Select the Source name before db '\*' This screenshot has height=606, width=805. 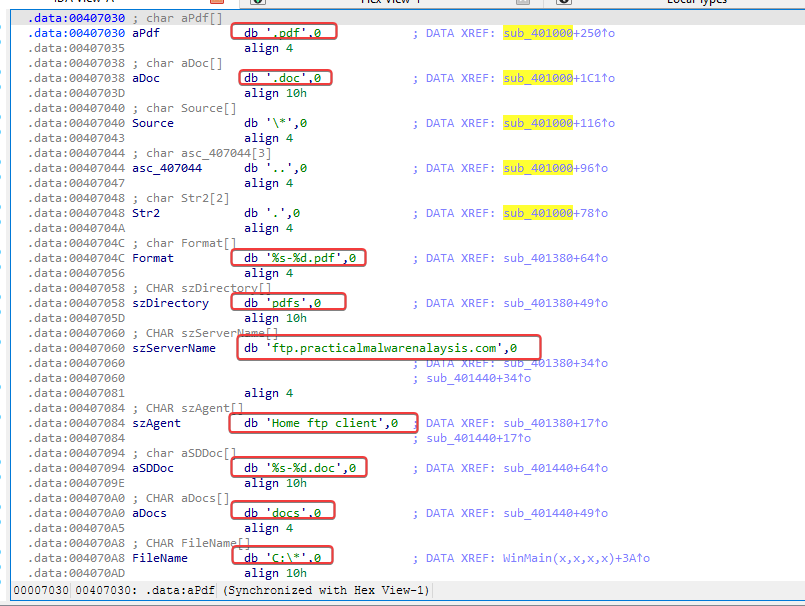point(153,123)
